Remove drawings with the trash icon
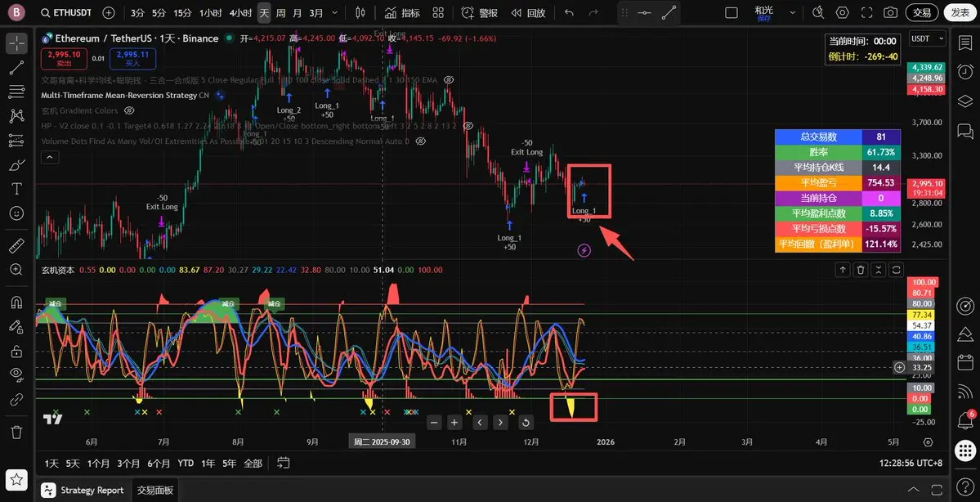 17,432
